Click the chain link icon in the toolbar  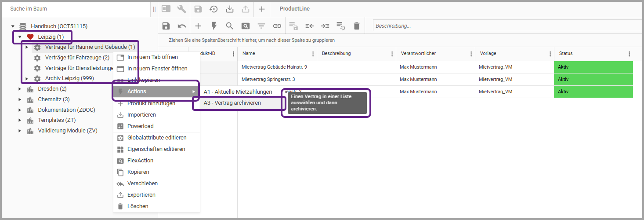coord(277,26)
